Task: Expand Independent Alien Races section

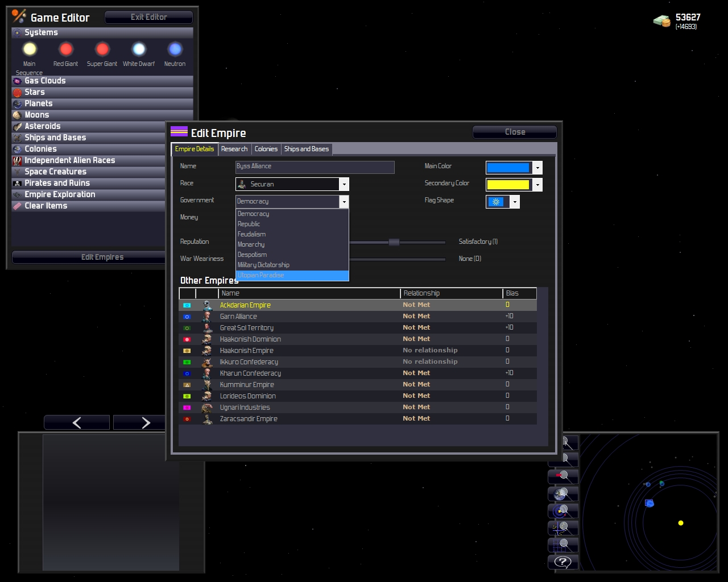Action: [88, 160]
